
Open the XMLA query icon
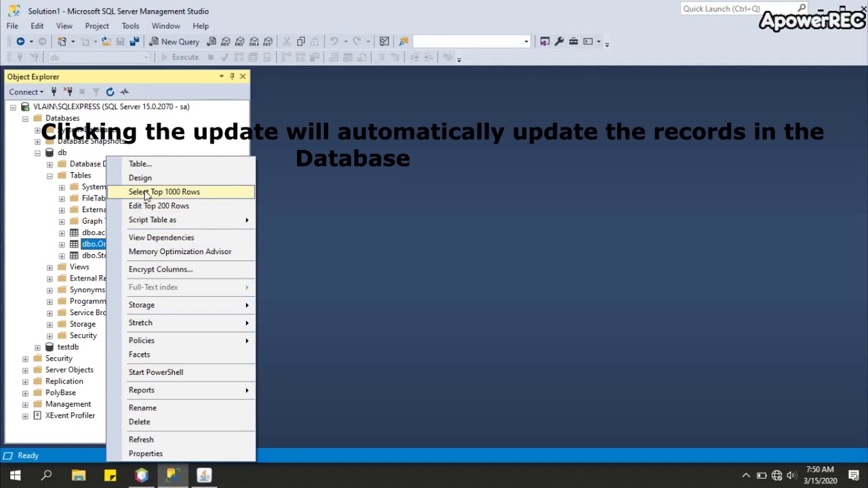coord(254,41)
